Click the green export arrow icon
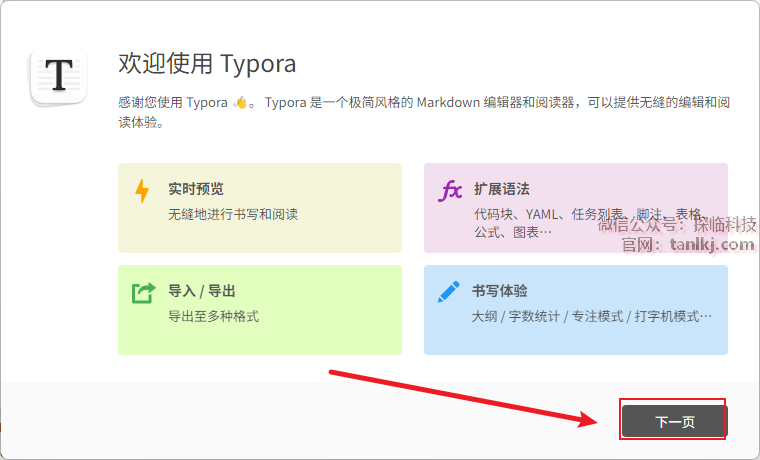 [144, 293]
